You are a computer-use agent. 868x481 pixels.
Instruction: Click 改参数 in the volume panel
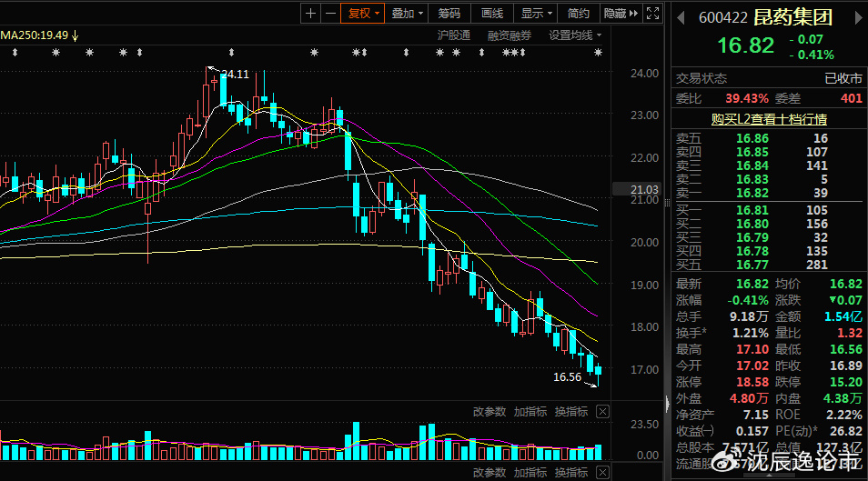pos(490,411)
